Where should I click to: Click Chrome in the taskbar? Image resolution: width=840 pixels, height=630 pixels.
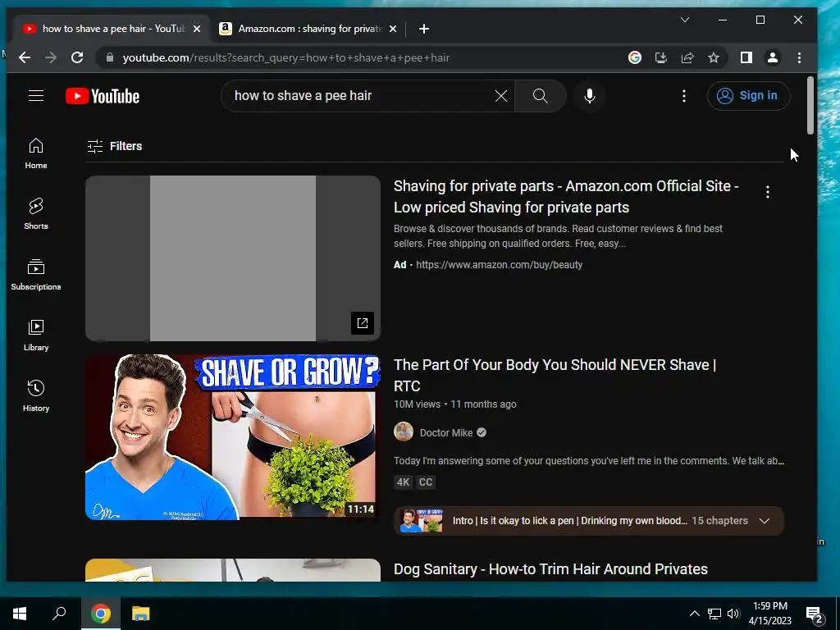101,614
